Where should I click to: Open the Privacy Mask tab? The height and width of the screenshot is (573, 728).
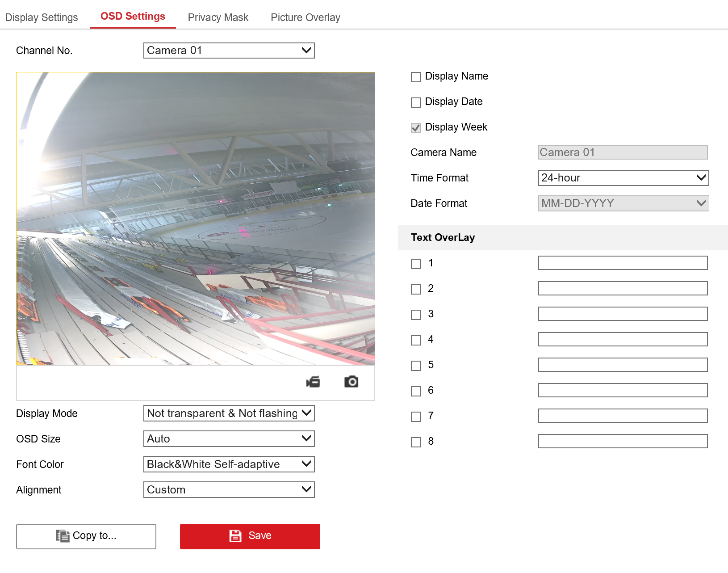click(218, 17)
